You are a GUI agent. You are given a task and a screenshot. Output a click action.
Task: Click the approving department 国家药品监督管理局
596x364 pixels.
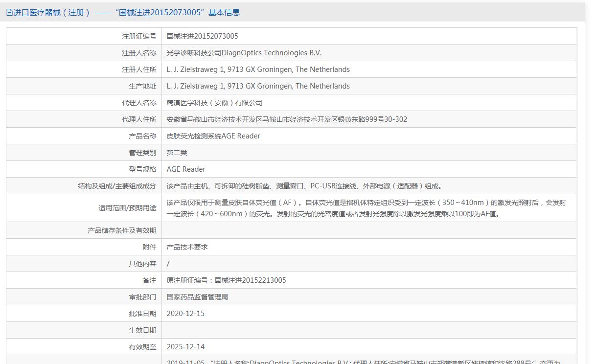(x=197, y=297)
